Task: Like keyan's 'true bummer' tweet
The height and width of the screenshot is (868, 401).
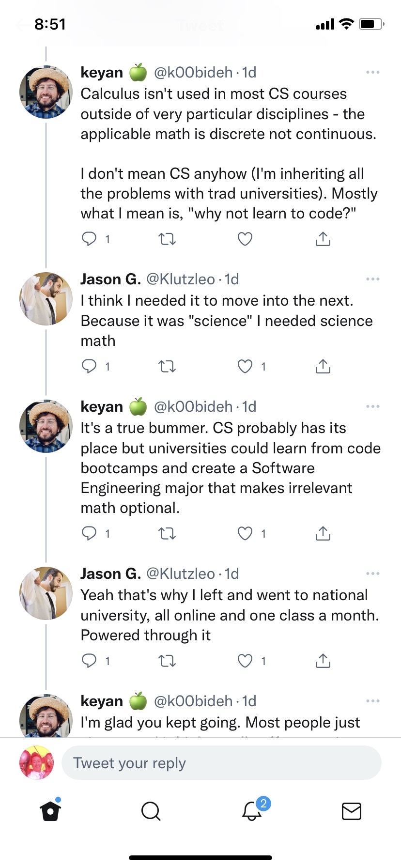Action: [x=245, y=533]
